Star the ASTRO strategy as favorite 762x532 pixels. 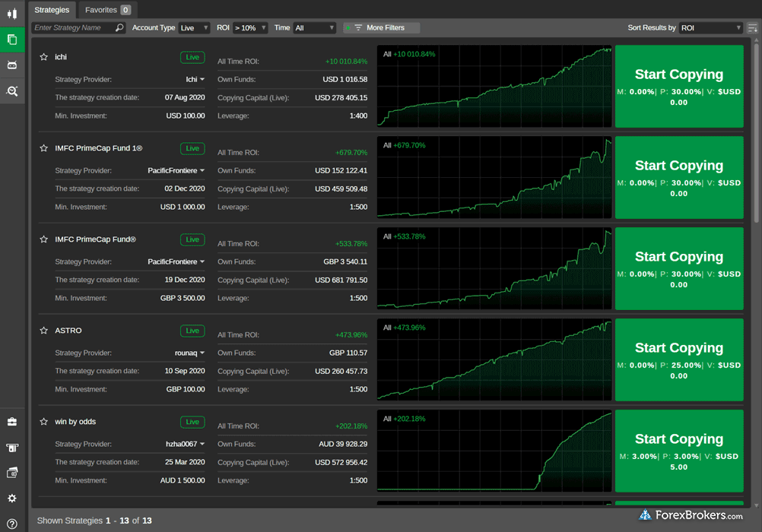[x=43, y=331]
